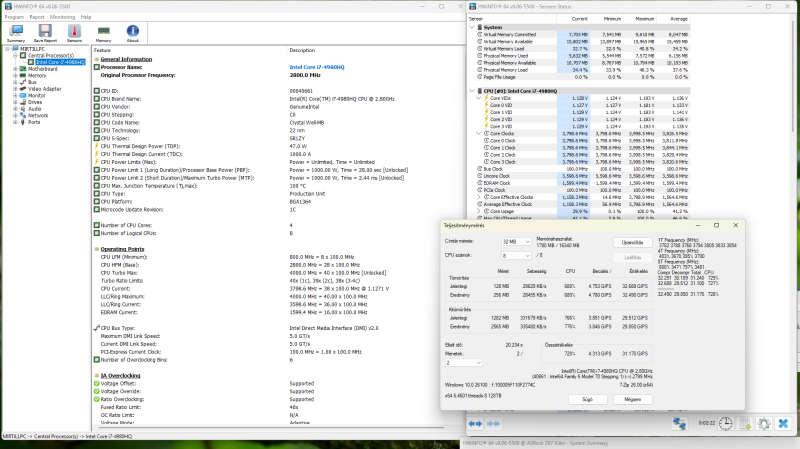The image size is (800, 449).
Task: Open sensor settings gear icon
Action: 764,423
